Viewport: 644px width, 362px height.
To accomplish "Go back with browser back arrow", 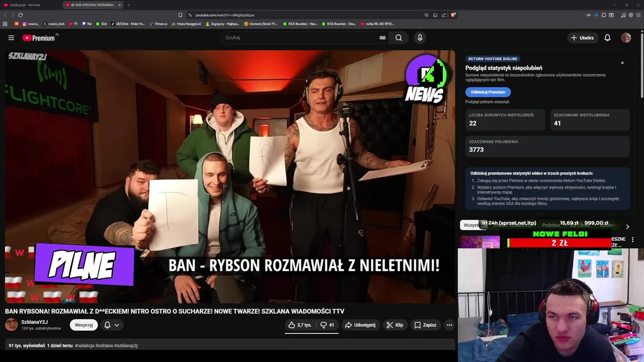I will coord(6,15).
